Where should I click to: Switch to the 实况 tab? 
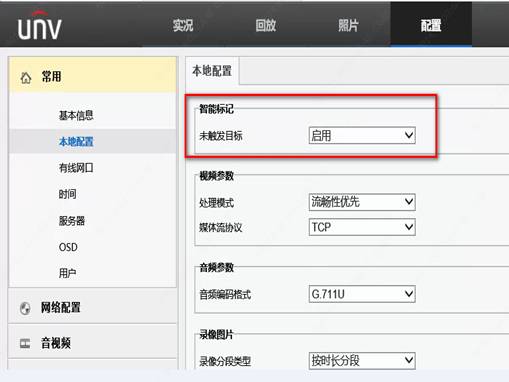coord(183,25)
